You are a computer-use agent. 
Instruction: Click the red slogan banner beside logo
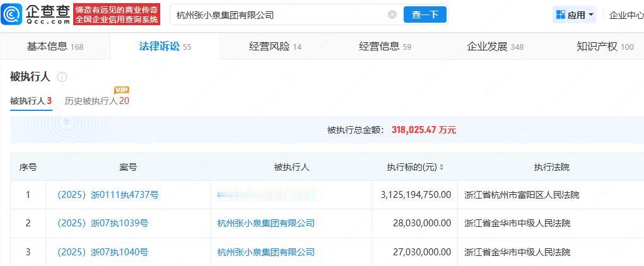(117, 14)
